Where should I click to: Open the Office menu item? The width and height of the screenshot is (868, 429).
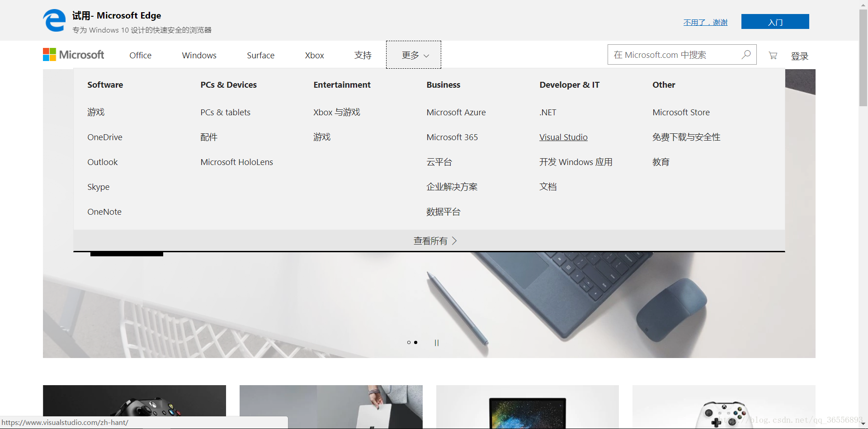tap(141, 55)
